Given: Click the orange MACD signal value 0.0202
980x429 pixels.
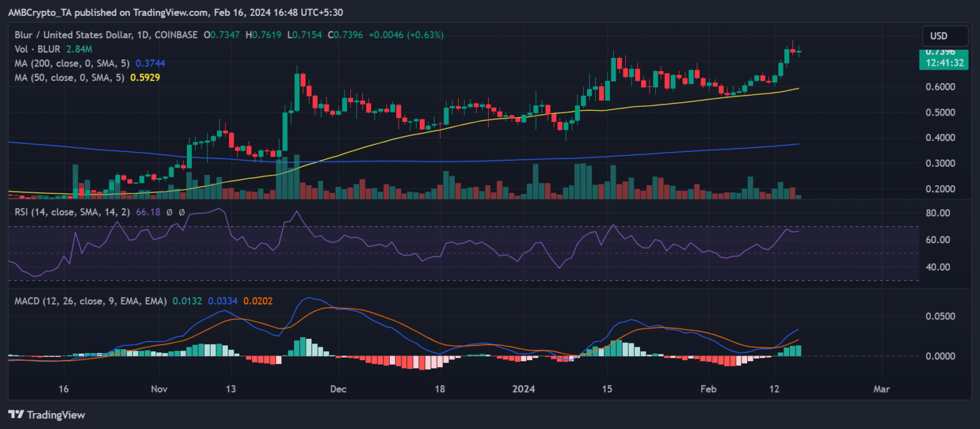Looking at the screenshot, I should 260,301.
